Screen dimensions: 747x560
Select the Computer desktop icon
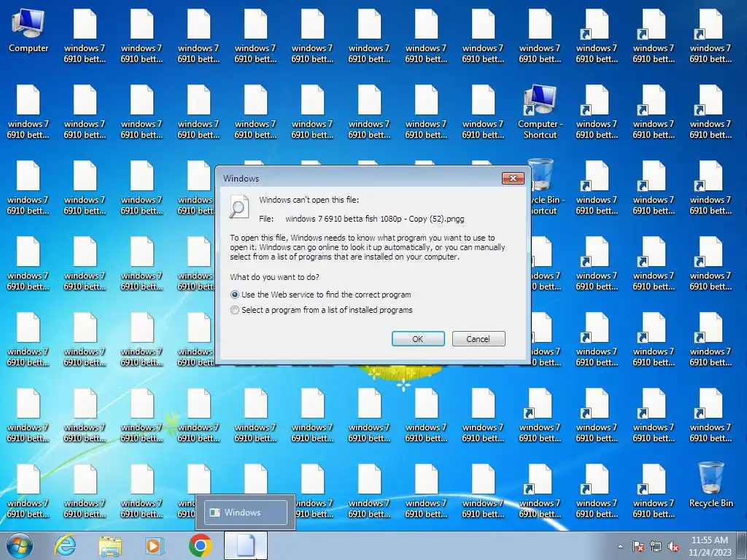(x=28, y=31)
